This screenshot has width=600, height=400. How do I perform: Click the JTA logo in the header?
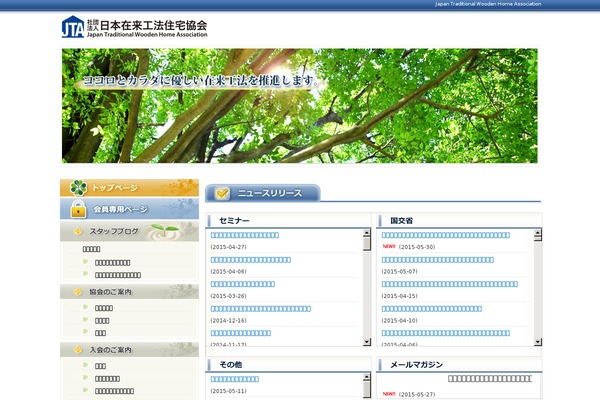pyautogui.click(x=73, y=27)
